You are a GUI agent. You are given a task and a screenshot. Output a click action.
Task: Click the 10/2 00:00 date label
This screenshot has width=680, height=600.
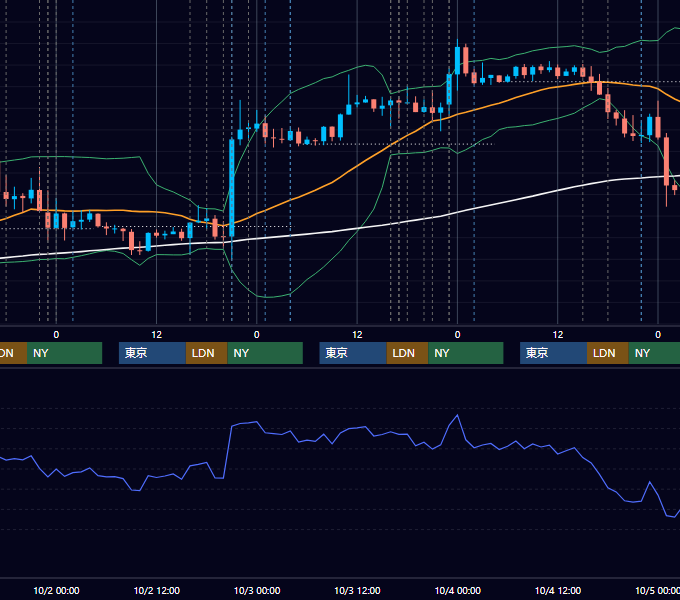tap(56, 590)
